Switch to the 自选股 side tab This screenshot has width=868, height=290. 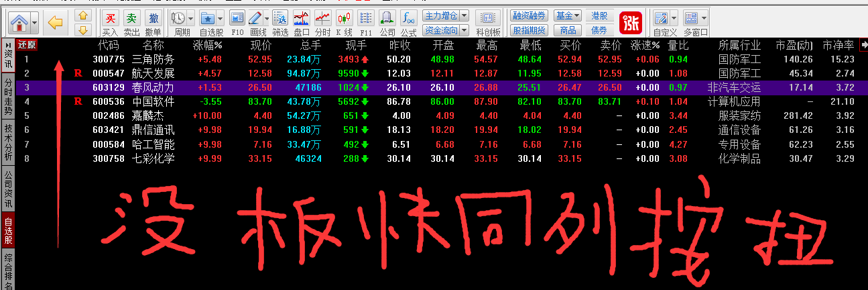click(x=8, y=230)
